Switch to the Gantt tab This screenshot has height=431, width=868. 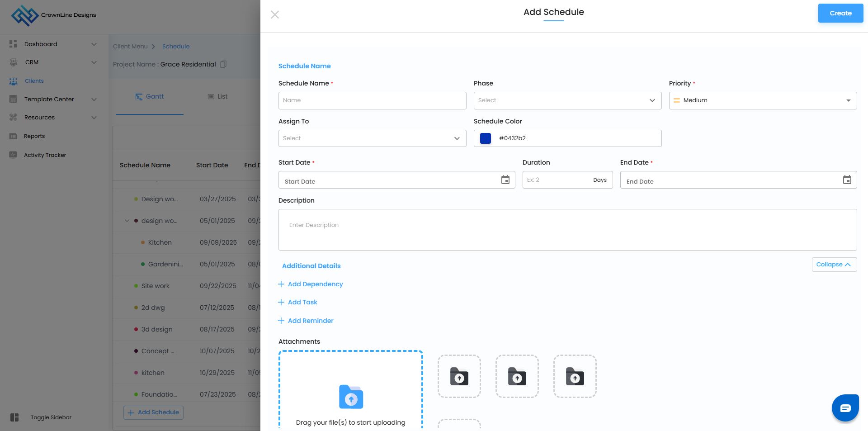[150, 97]
